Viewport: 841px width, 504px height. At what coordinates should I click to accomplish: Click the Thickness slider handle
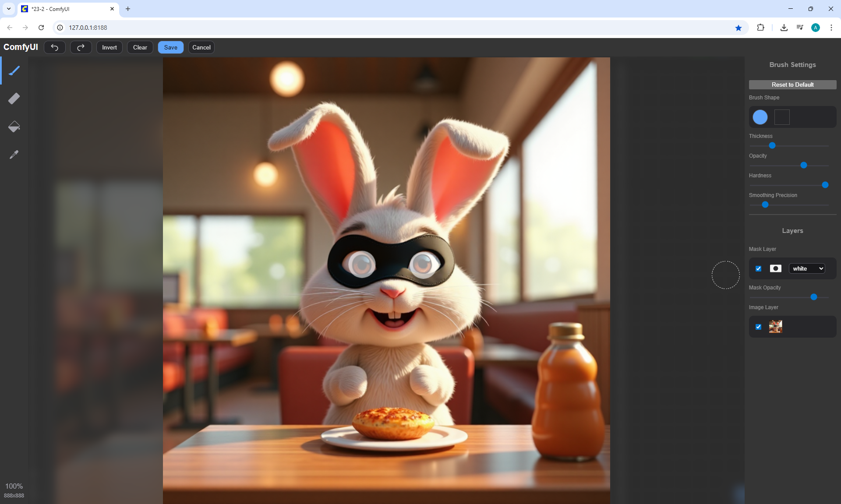point(772,145)
